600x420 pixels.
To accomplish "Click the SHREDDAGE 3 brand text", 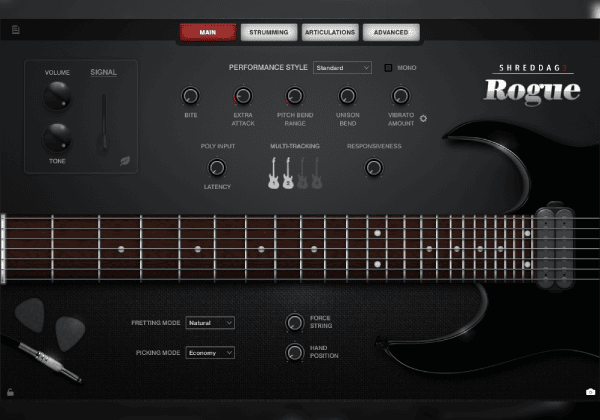I will pyautogui.click(x=533, y=68).
